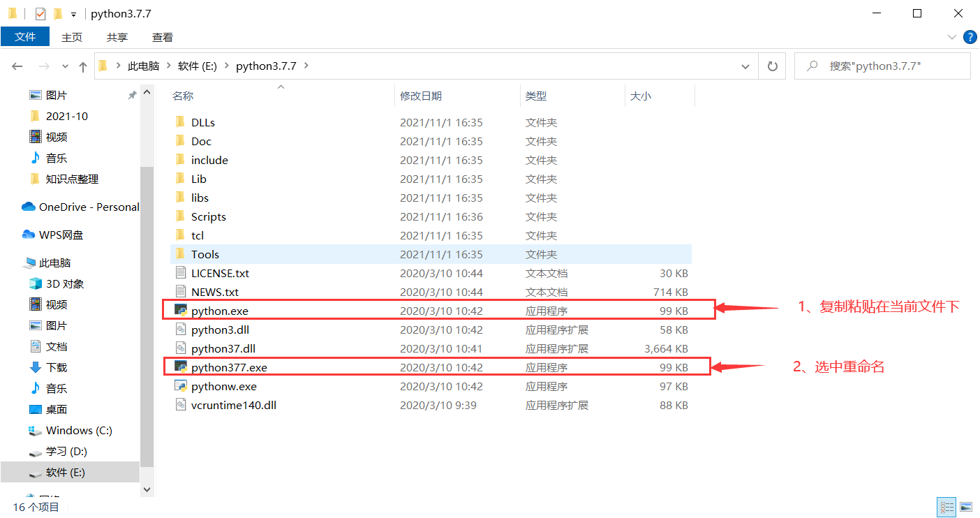This screenshot has width=980, height=518.
Task: Click 此电脑 in the address bar
Action: pos(143,66)
